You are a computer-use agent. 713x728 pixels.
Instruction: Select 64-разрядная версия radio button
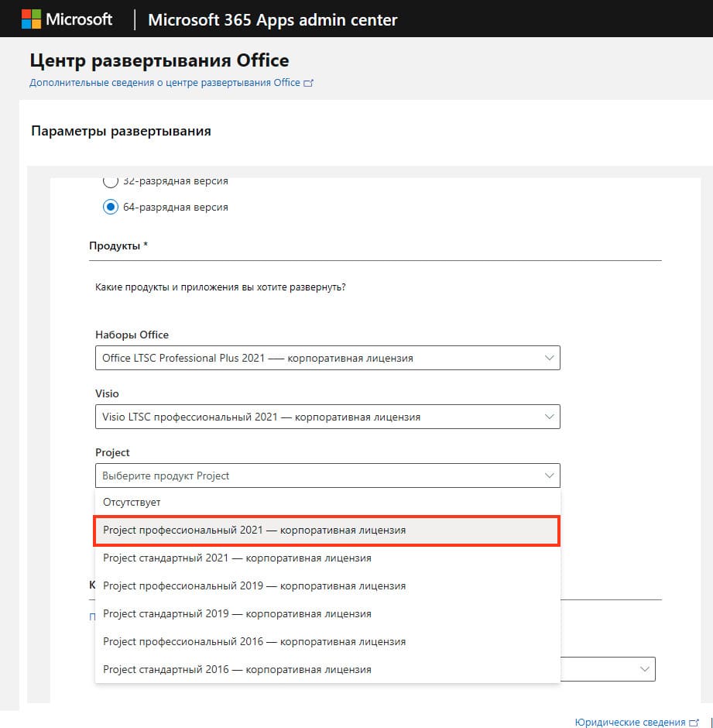pos(111,207)
